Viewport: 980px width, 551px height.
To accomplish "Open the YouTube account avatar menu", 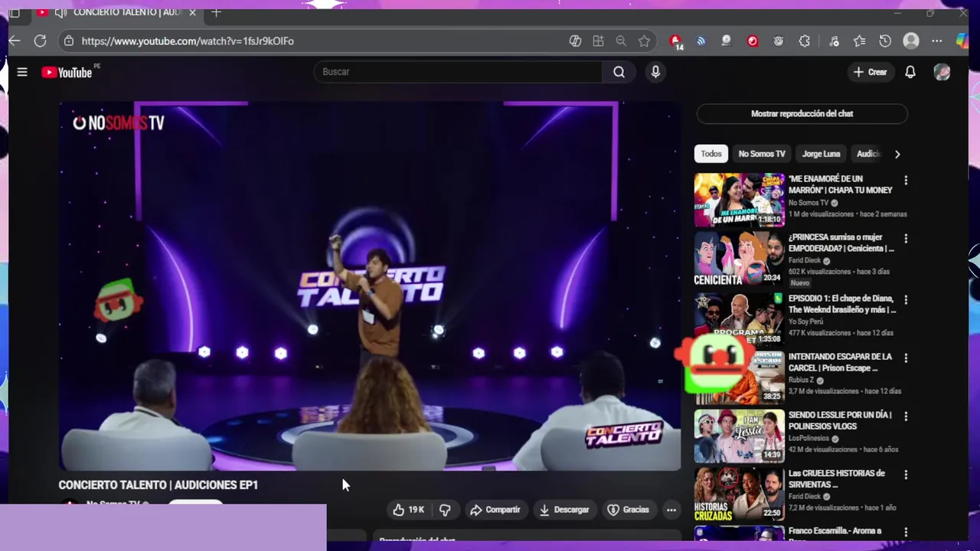I will (942, 72).
